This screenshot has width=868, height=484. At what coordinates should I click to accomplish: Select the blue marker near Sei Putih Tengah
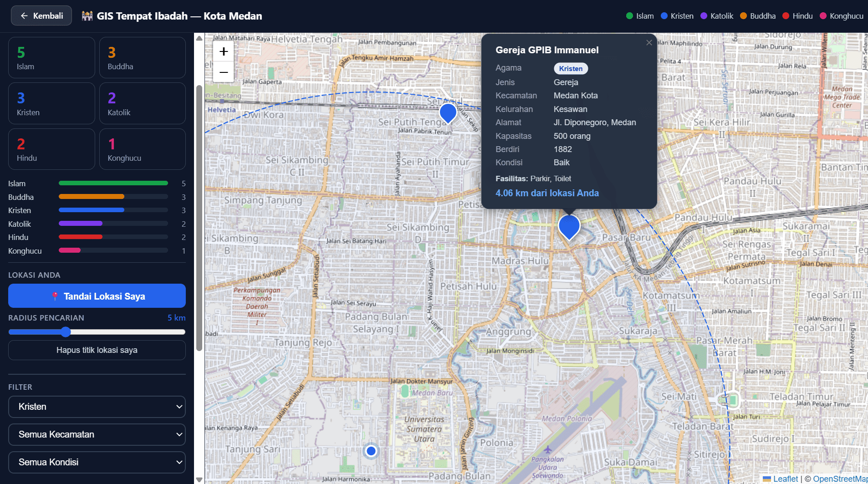coord(448,113)
